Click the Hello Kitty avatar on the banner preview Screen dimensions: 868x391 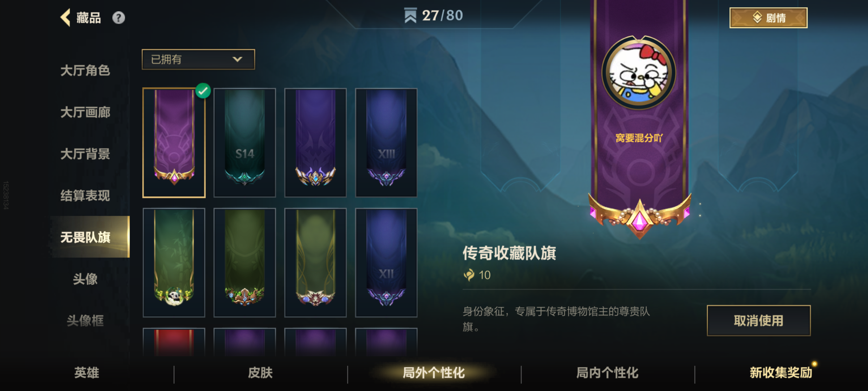639,72
